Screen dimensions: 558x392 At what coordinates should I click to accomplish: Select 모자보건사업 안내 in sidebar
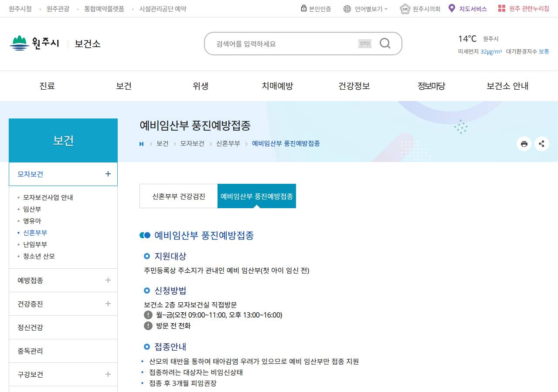[48, 197]
